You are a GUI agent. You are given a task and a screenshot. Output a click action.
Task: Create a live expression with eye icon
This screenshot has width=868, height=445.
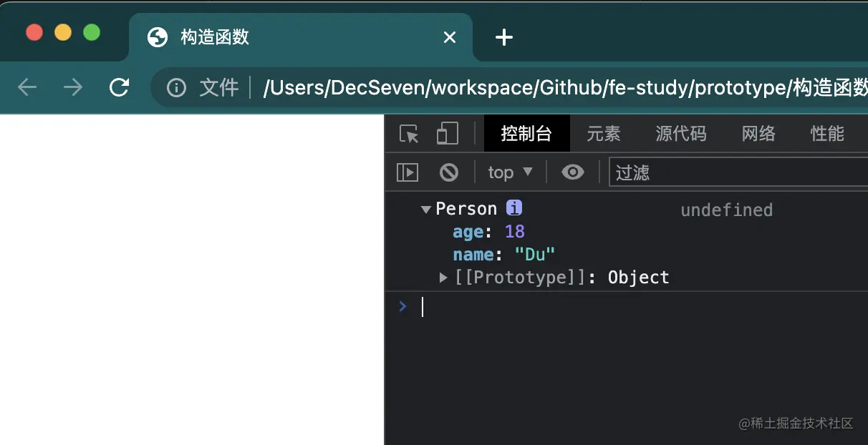[x=572, y=172]
